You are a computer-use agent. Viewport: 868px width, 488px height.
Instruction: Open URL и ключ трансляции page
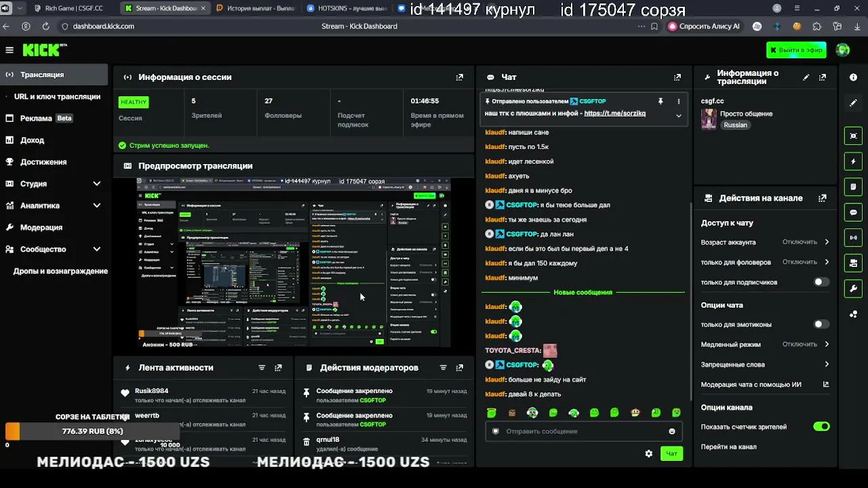click(x=54, y=96)
